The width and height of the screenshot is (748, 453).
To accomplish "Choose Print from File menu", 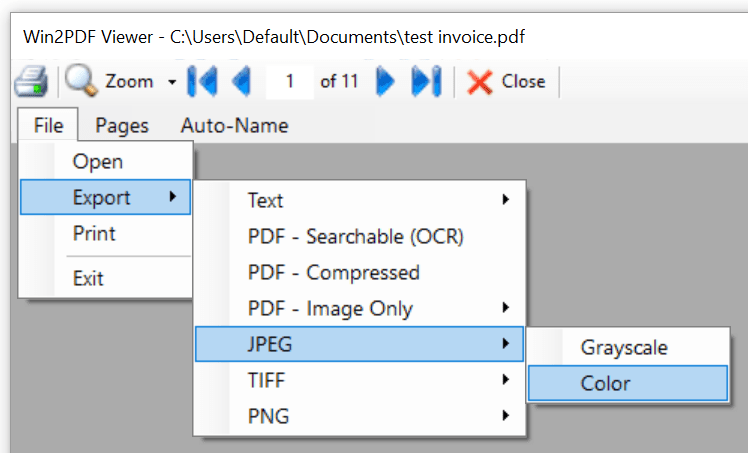I will pos(105,233).
